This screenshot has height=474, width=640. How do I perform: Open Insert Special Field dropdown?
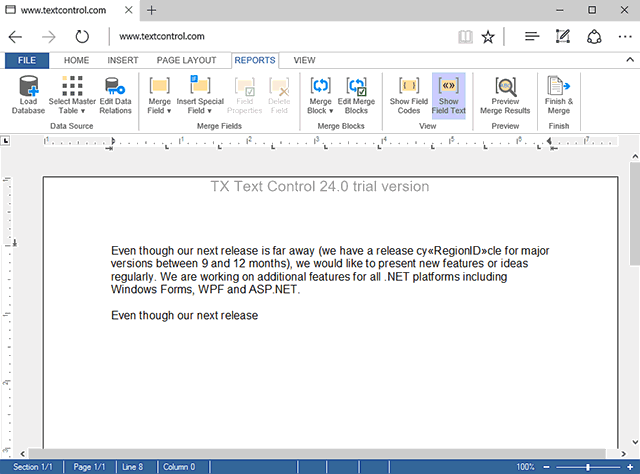coord(200,96)
